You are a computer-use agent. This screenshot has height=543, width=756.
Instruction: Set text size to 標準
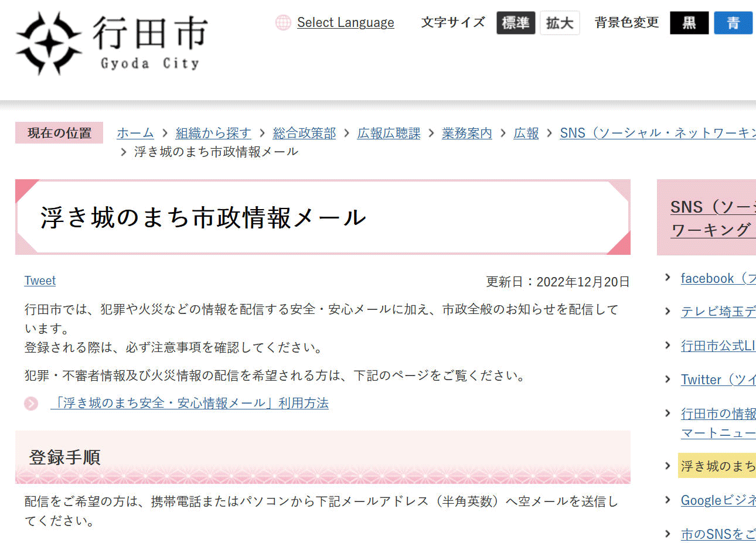515,23
